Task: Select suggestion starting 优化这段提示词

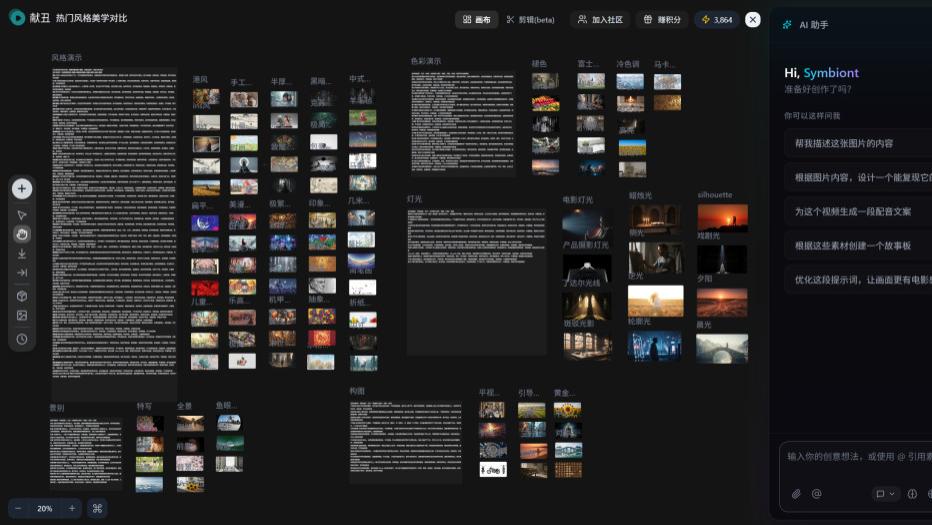Action: tap(858, 279)
